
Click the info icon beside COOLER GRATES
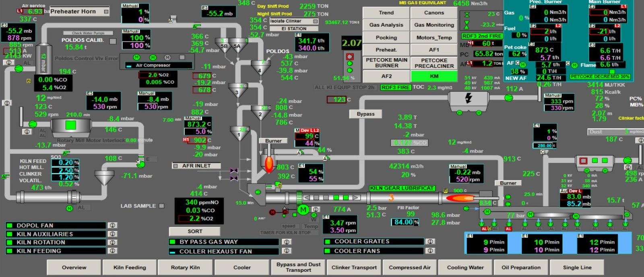(430, 242)
